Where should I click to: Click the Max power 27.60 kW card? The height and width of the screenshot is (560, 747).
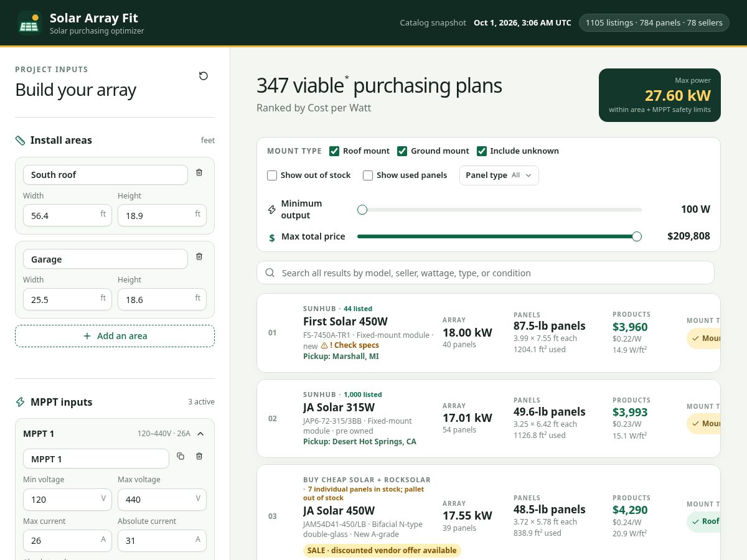(660, 95)
